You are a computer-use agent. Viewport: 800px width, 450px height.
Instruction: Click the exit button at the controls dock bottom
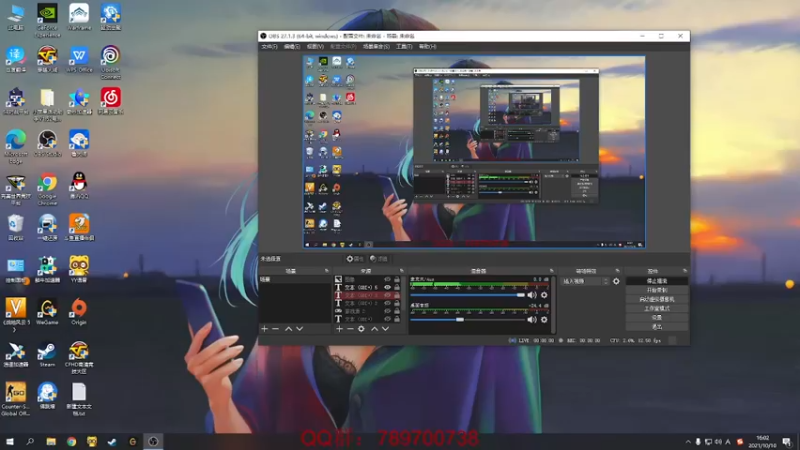(657, 327)
